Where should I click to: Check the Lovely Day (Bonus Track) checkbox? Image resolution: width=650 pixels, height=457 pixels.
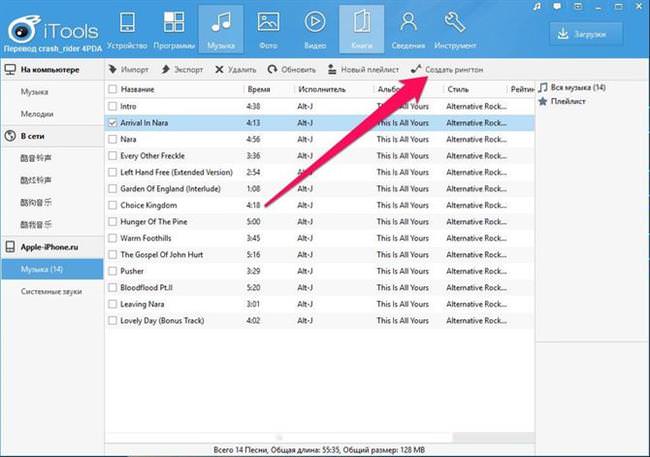point(112,321)
